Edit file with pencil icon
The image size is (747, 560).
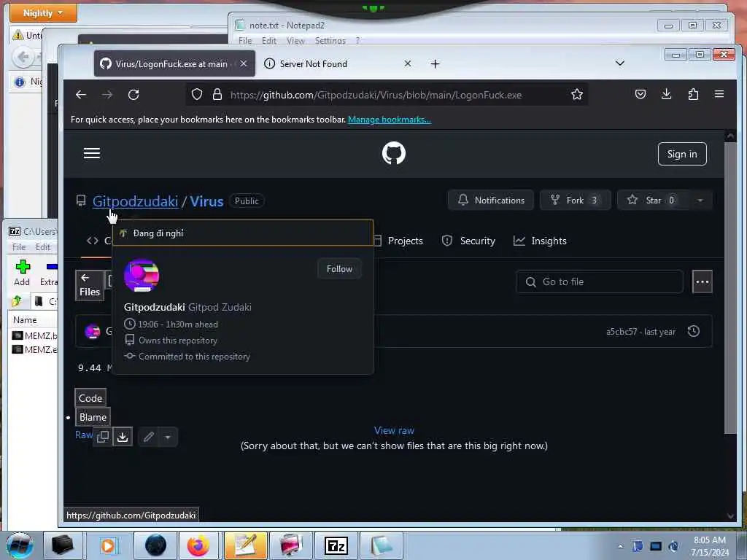tap(149, 437)
